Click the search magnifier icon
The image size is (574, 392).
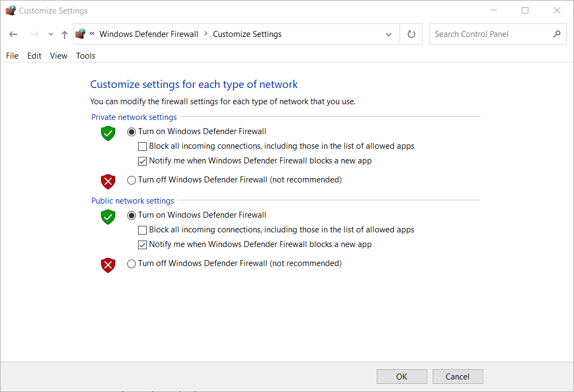[557, 34]
